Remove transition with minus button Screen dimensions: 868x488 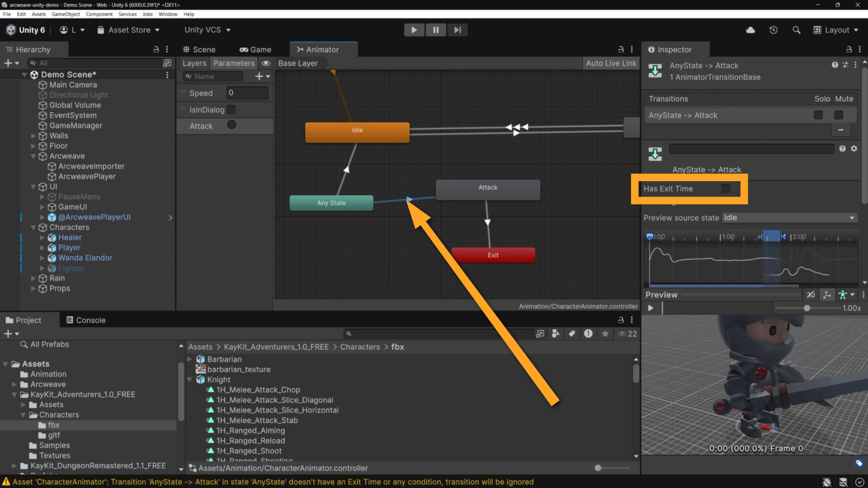[840, 130]
